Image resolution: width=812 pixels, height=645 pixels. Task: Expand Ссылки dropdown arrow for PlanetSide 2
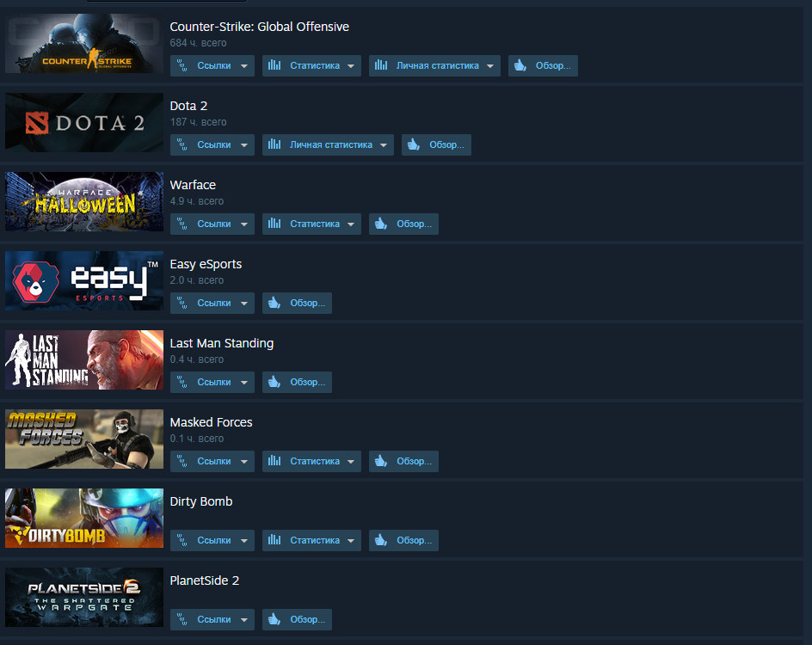click(x=244, y=620)
